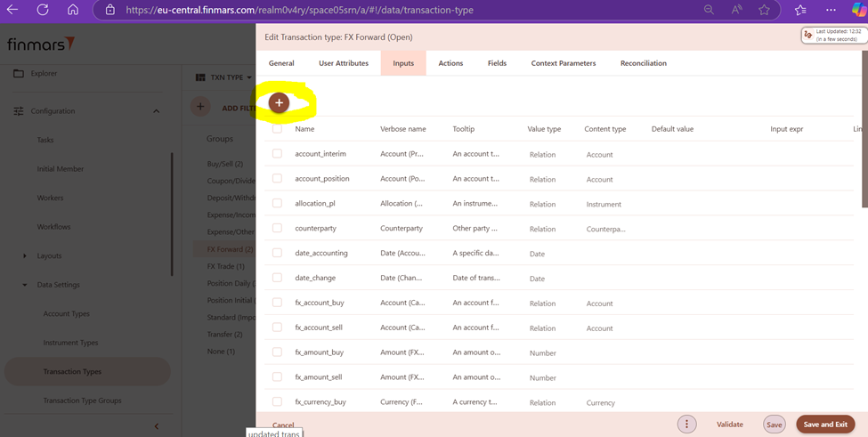Click the Configuration sliders icon
Screen dimensions: 868x437
tap(19, 111)
